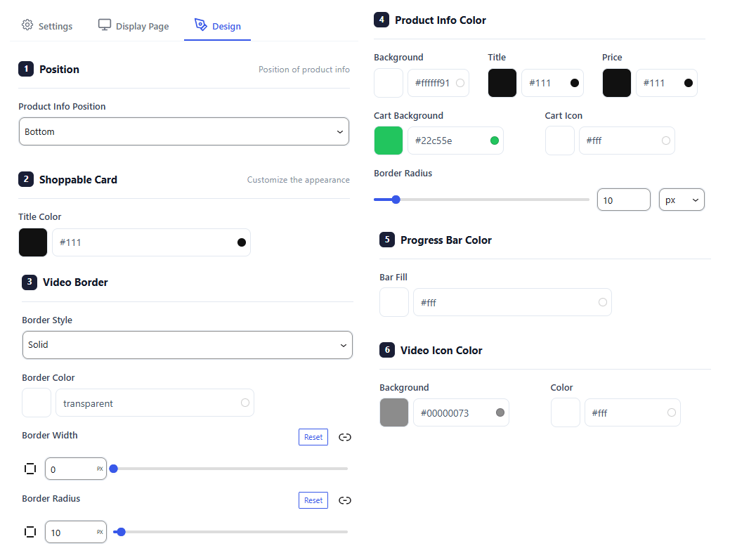Click the Border Width sides icon
730x560 pixels.
tap(30, 469)
